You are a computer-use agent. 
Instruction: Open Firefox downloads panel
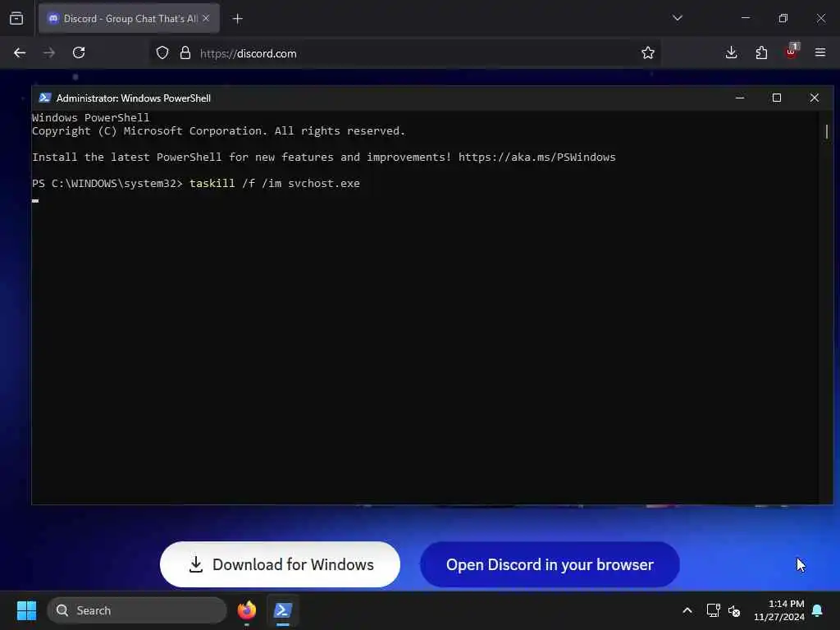click(x=731, y=52)
